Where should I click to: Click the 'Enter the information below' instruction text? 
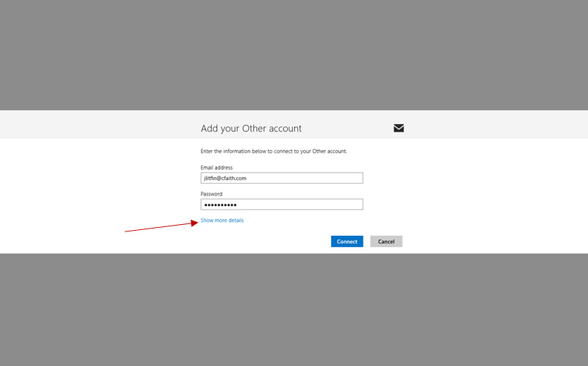click(x=274, y=151)
